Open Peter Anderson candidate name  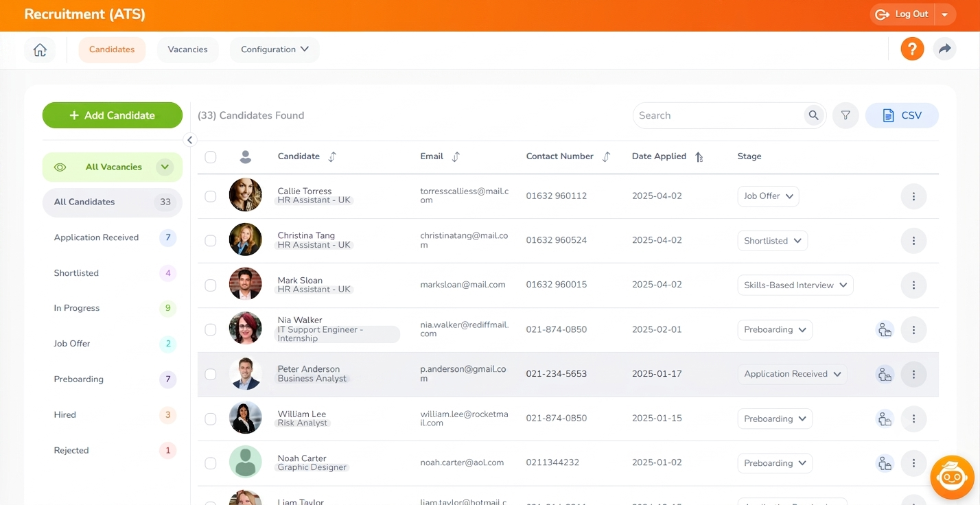click(x=309, y=369)
